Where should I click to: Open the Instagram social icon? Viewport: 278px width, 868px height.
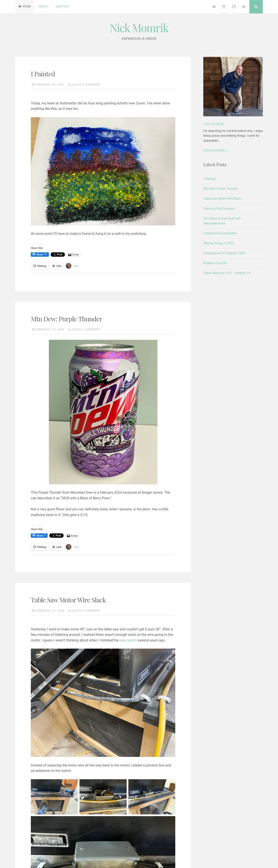tap(224, 7)
